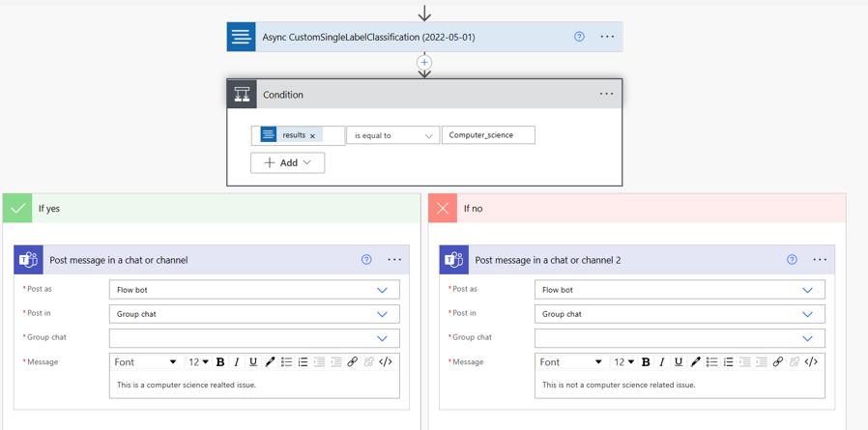Click the Post message in a chat or channel 2 title

tap(548, 260)
